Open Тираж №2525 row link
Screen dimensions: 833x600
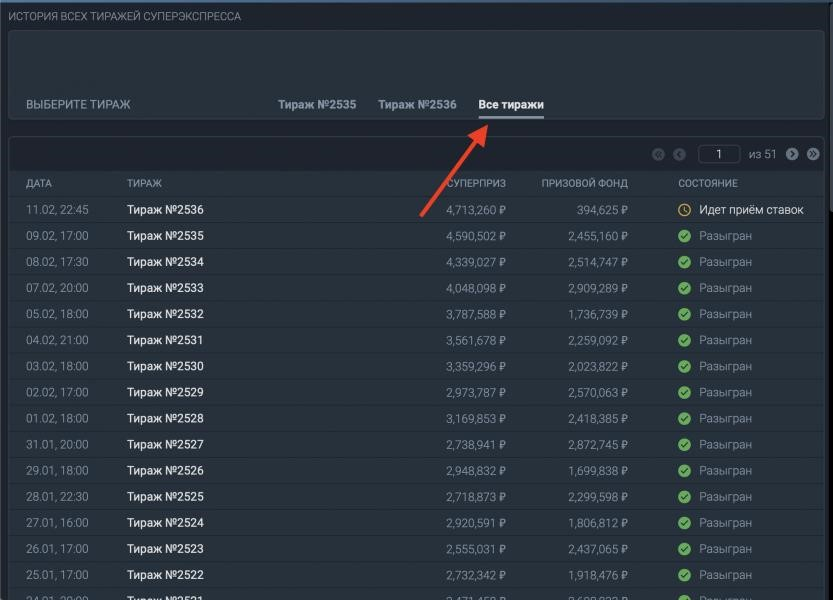pos(165,497)
